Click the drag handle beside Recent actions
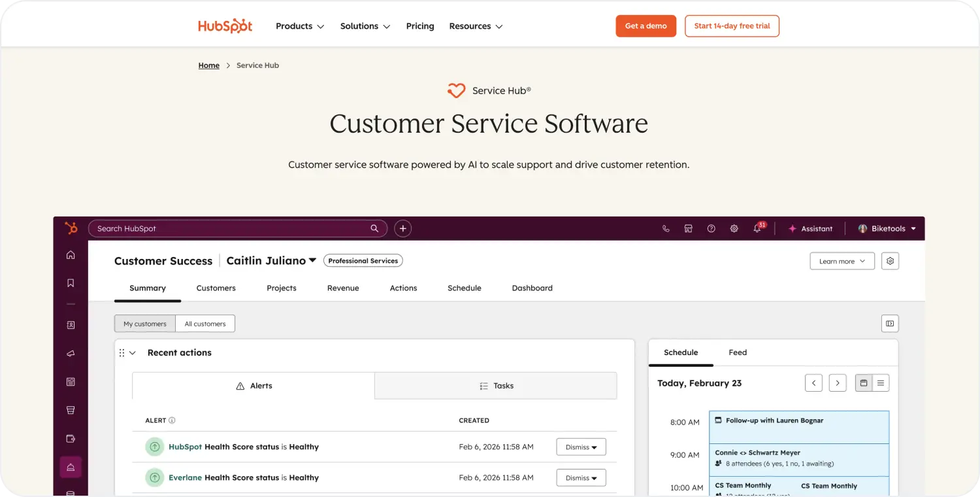Viewport: 980px width, 497px height. tap(122, 352)
